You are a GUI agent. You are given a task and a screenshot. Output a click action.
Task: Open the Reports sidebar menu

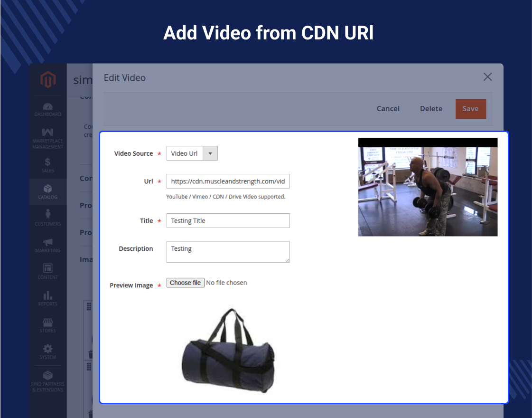point(47,298)
